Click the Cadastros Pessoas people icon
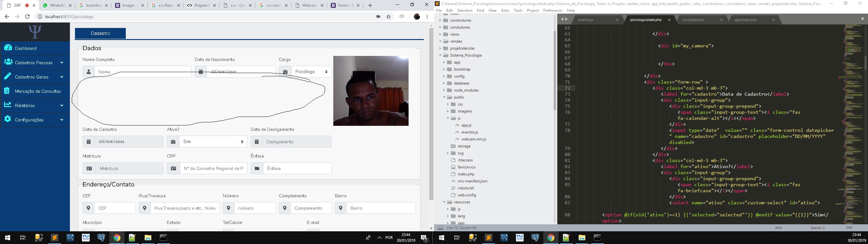The height and width of the screenshot is (244, 868). [8, 62]
